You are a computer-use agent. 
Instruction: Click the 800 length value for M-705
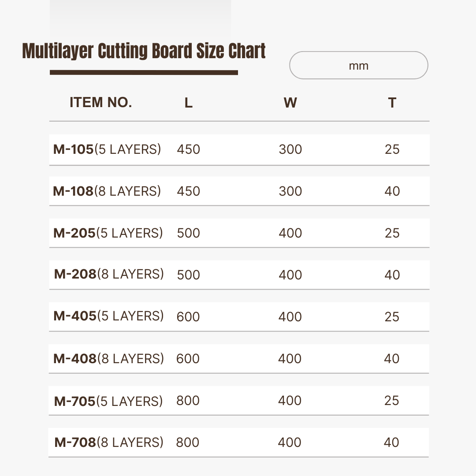[x=188, y=401]
